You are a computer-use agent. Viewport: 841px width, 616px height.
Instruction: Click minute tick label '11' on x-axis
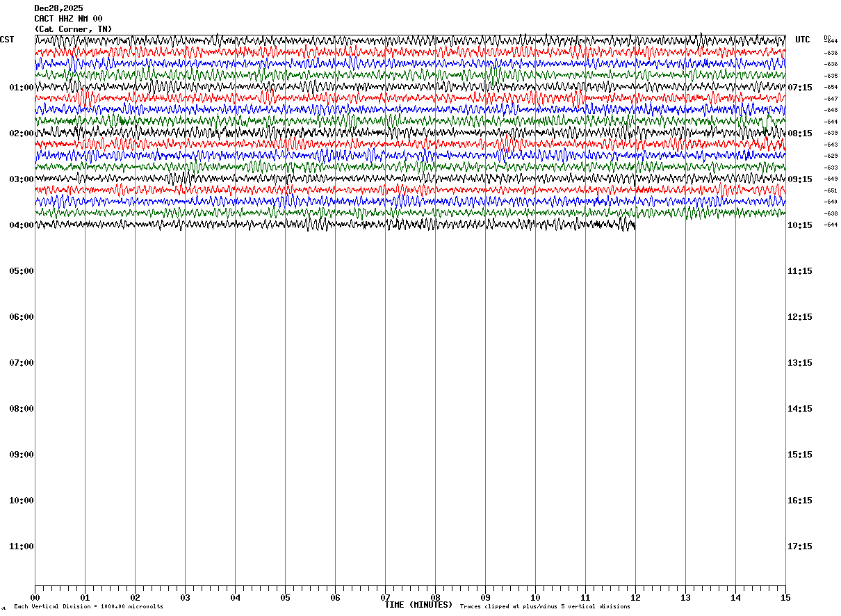pos(585,598)
